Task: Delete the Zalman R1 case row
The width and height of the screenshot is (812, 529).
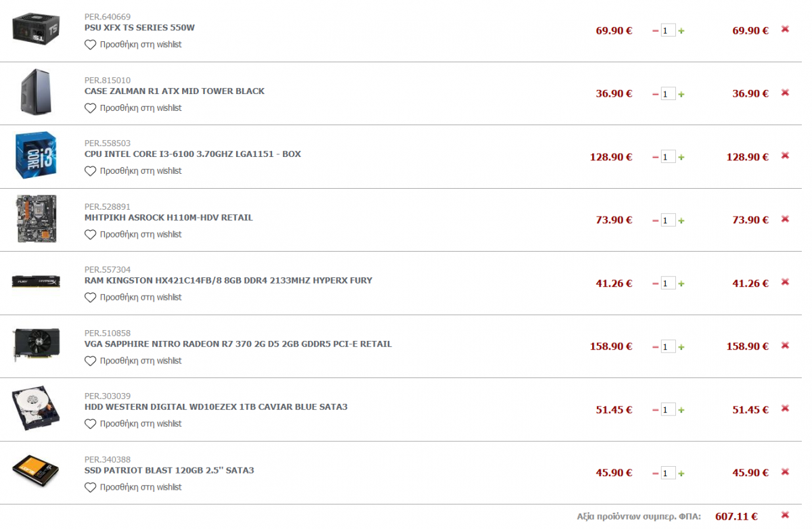Action: [x=785, y=92]
